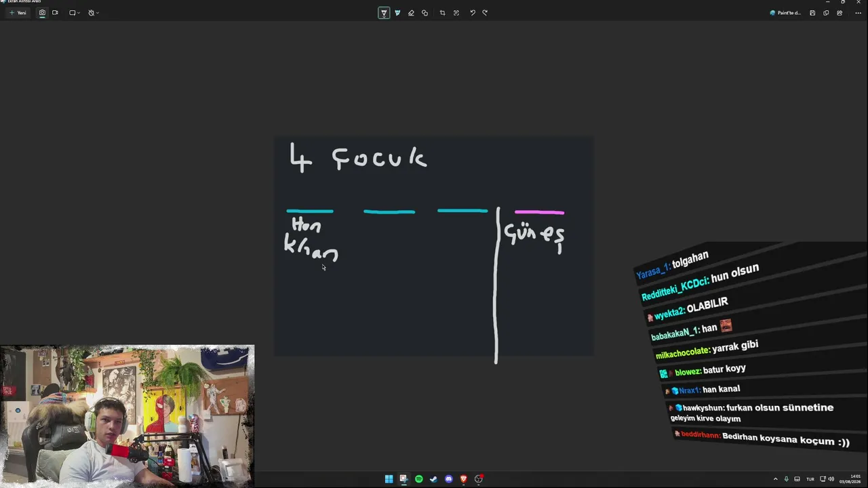Open the clock showing 14:01
This screenshot has width=868, height=488.
(850, 479)
